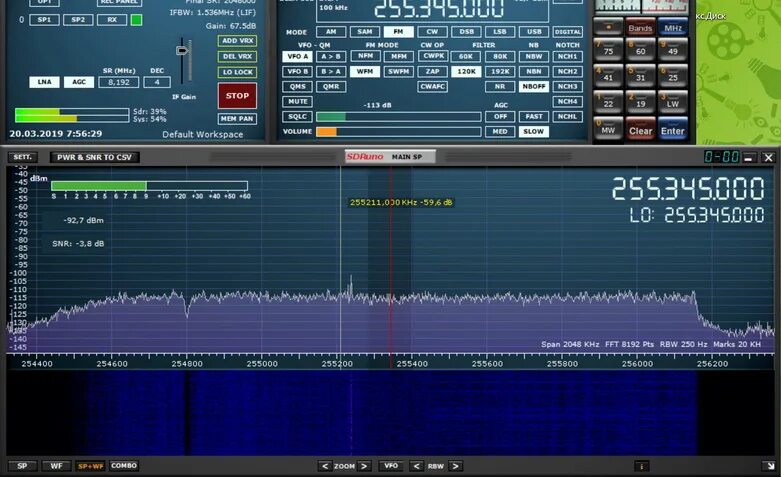Screen dimensions: 781x477
Task: Set filter to 192K
Action: [500, 71]
